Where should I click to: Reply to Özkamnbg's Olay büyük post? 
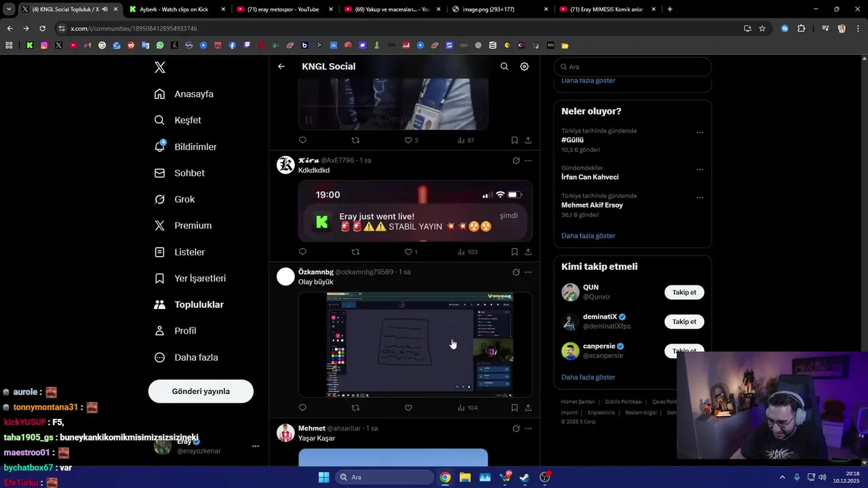coord(302,407)
